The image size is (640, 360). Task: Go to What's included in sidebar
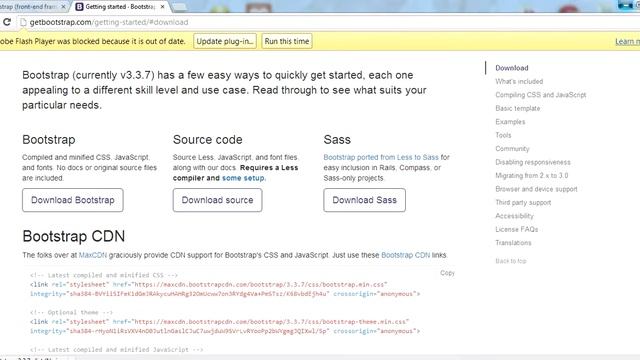point(519,81)
